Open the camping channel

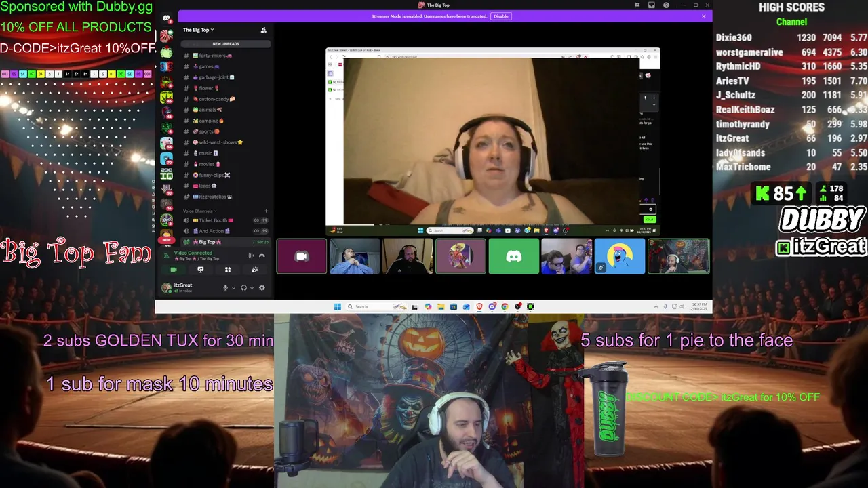point(226,121)
